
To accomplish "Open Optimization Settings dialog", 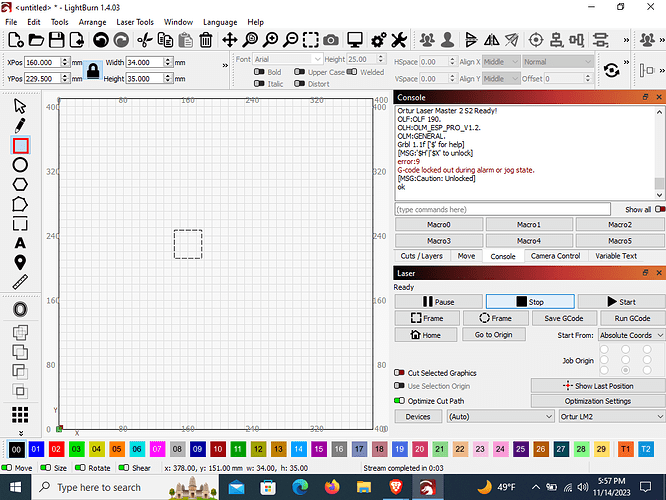I will pyautogui.click(x=598, y=401).
